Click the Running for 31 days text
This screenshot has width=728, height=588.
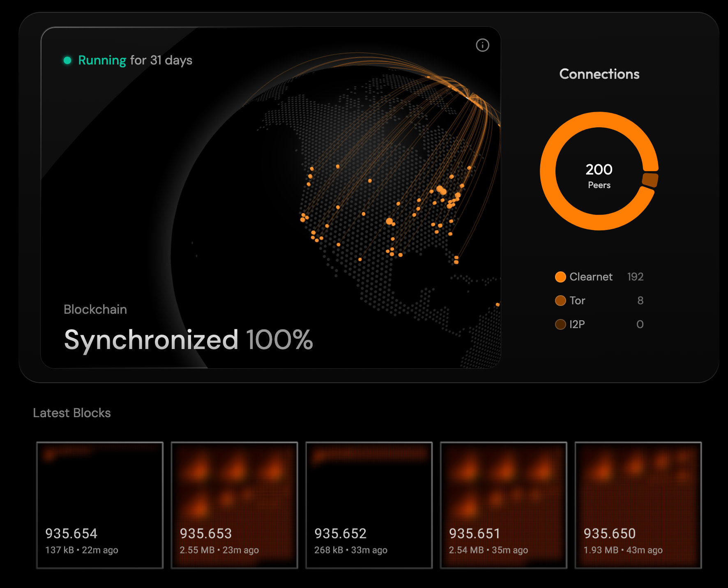(x=135, y=60)
